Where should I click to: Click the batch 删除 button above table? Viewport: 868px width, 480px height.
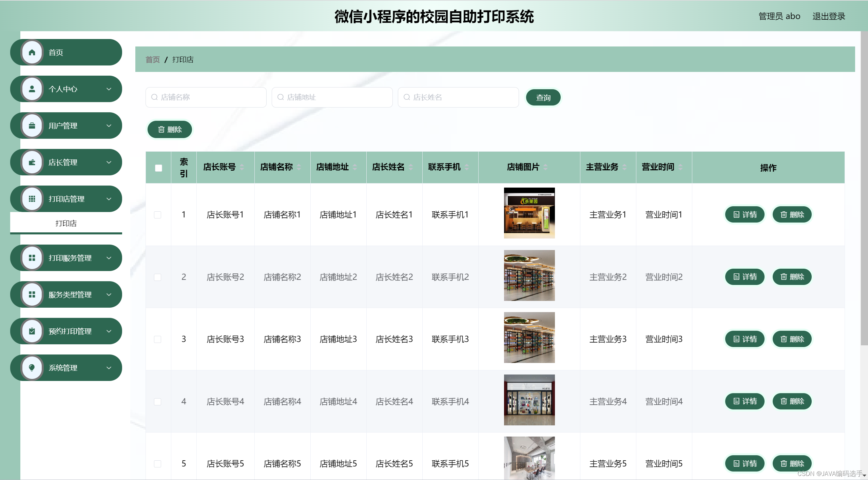[x=170, y=130]
